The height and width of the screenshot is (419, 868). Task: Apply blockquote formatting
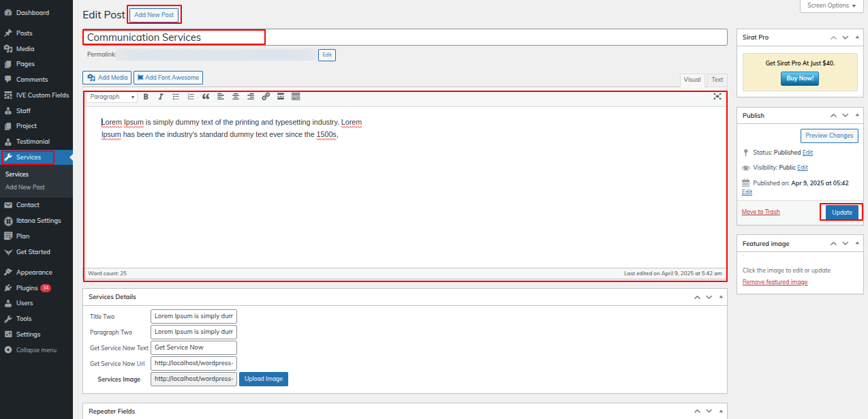[206, 97]
